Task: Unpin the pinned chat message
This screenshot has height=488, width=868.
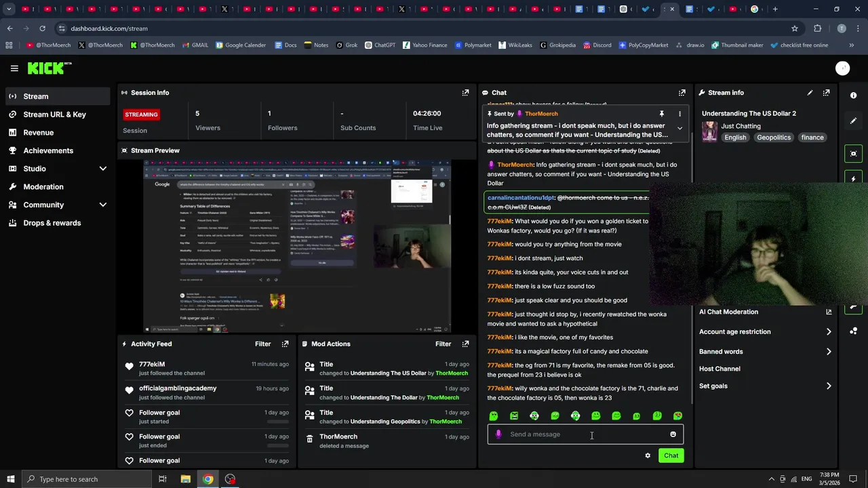Action: [x=661, y=114]
